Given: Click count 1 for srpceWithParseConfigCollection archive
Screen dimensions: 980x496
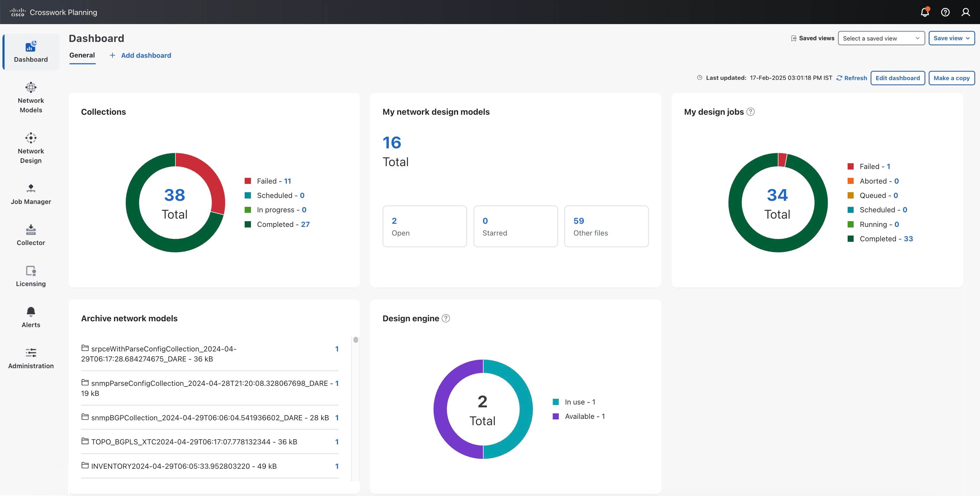Looking at the screenshot, I should click(337, 349).
